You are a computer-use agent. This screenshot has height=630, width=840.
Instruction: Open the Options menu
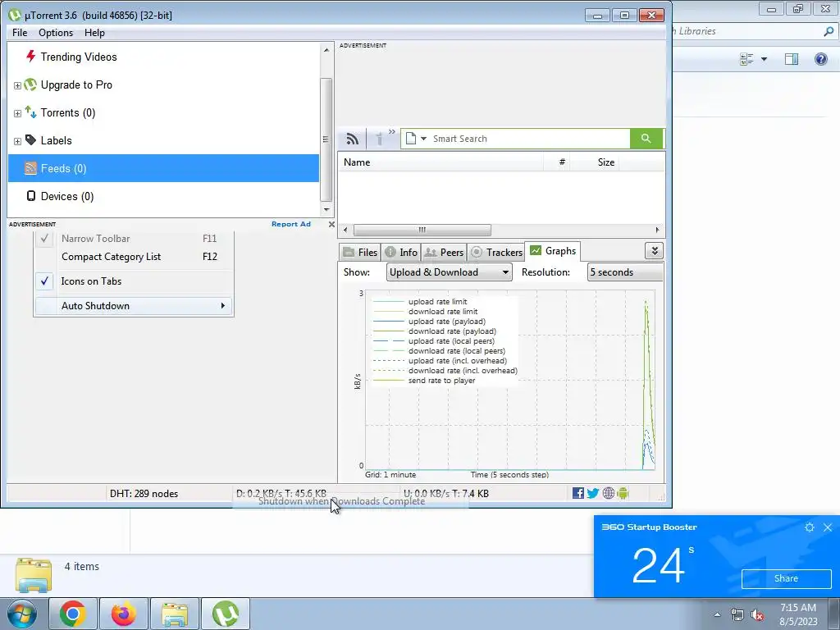[56, 33]
